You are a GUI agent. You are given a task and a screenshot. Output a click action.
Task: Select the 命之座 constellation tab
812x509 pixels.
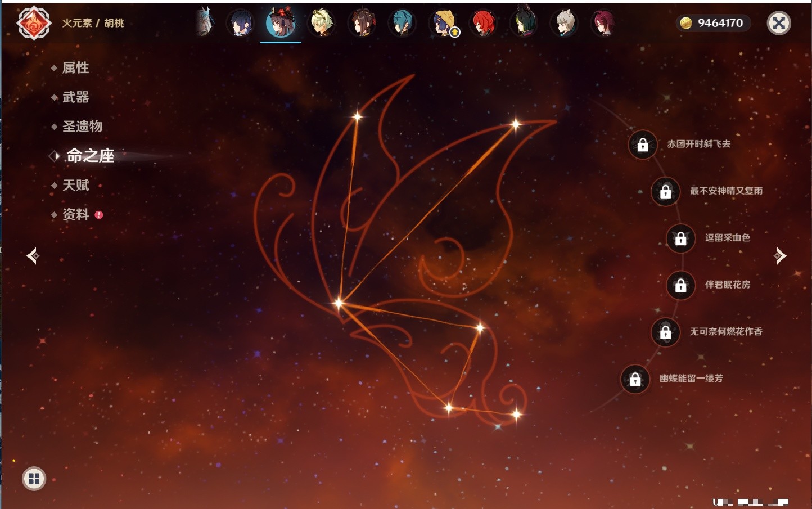click(90, 156)
